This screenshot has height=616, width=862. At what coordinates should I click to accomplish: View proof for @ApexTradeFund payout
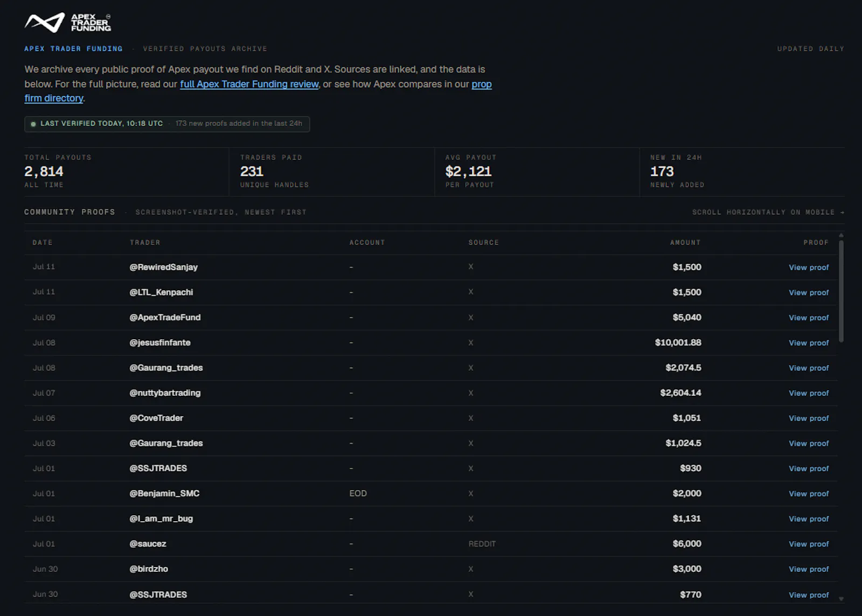point(809,318)
